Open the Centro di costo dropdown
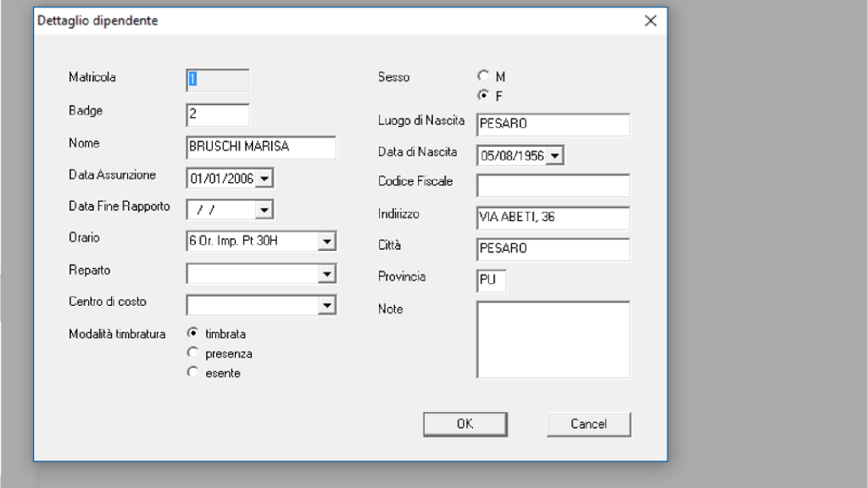The image size is (868, 488). point(327,305)
